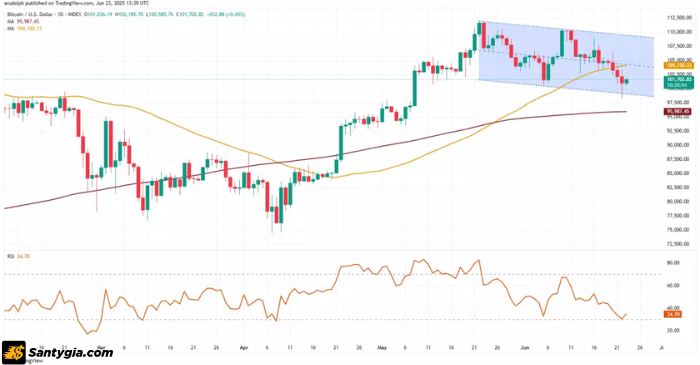The width and height of the screenshot is (700, 365).
Task: Click the Apr label on the time axis
Action: coord(244,347)
